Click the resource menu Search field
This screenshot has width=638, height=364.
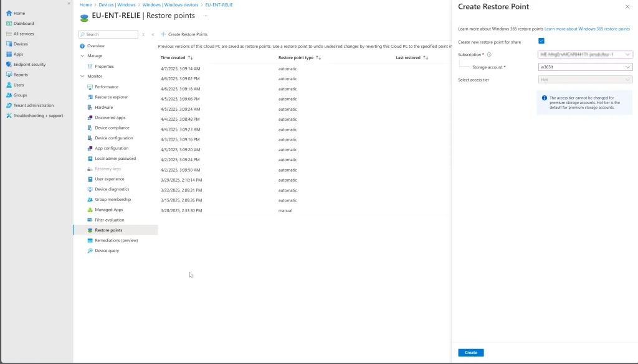coord(108,34)
